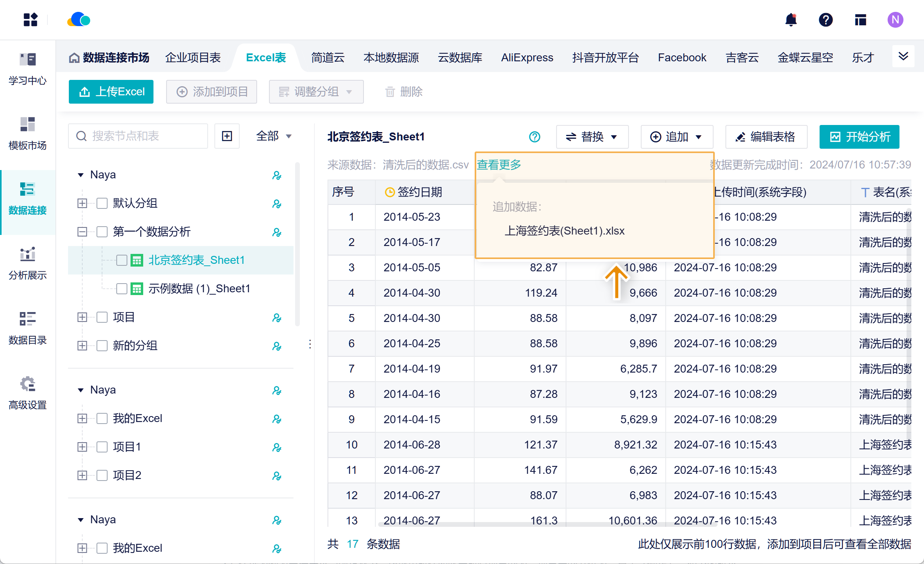Image resolution: width=924 pixels, height=564 pixels.
Task: Switch to the Facebook data source tab
Action: point(682,58)
